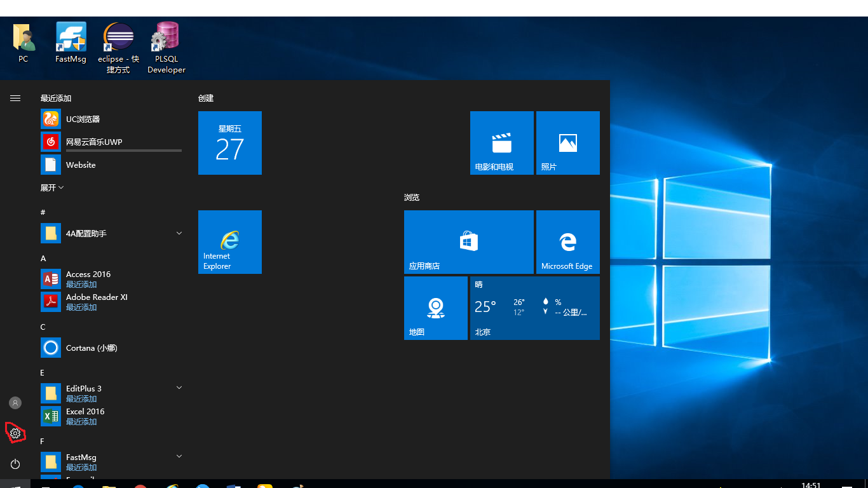The width and height of the screenshot is (868, 488).
Task: Click the progress bar under 网易云音乐UWP
Action: [124, 151]
